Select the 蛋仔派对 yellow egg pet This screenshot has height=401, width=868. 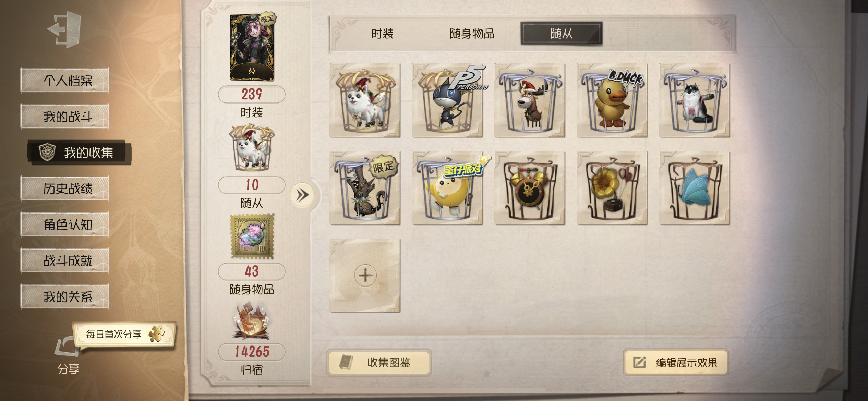tap(447, 188)
